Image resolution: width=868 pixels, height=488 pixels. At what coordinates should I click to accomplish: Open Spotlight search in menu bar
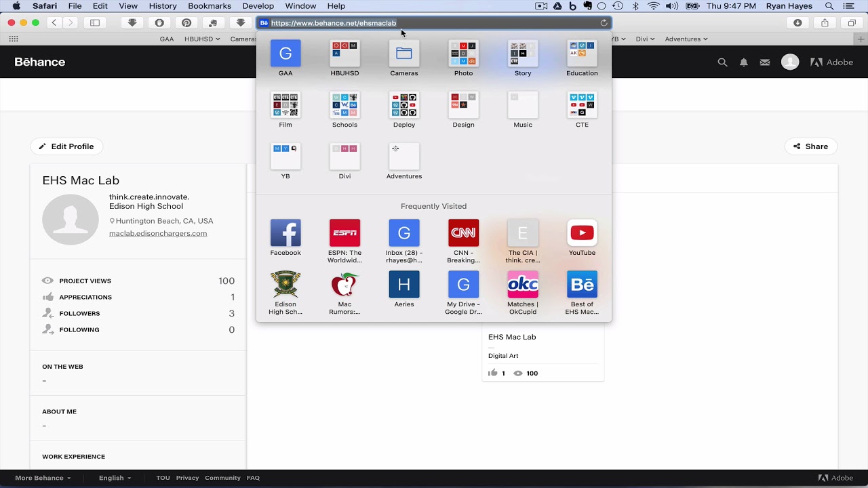(x=829, y=6)
